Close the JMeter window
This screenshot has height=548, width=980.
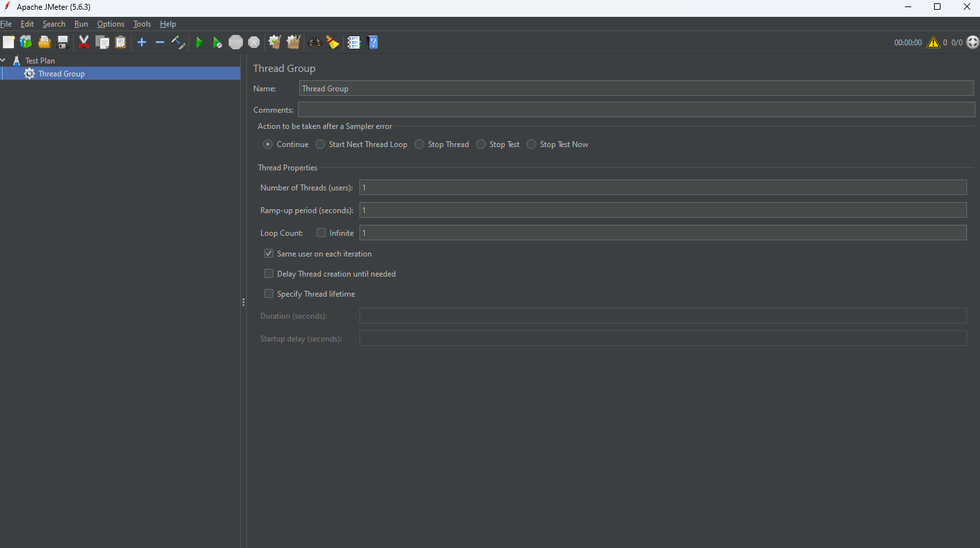(x=966, y=7)
